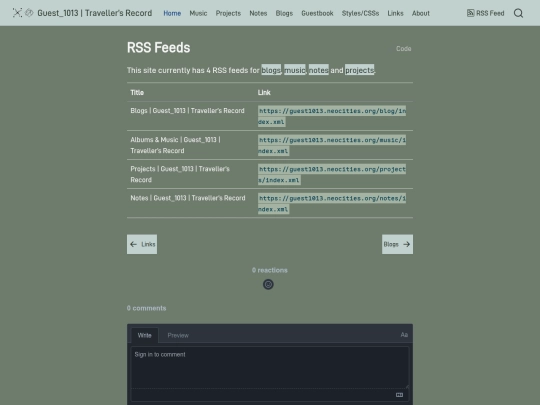Click the Guest_1013 Traveller's Record site title
This screenshot has width=540, height=405.
95,13
